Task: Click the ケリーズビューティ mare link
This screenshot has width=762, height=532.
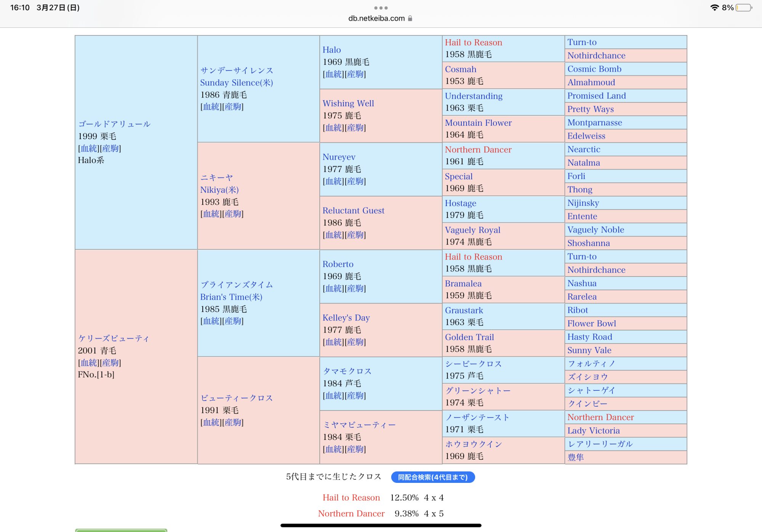Action: click(114, 339)
